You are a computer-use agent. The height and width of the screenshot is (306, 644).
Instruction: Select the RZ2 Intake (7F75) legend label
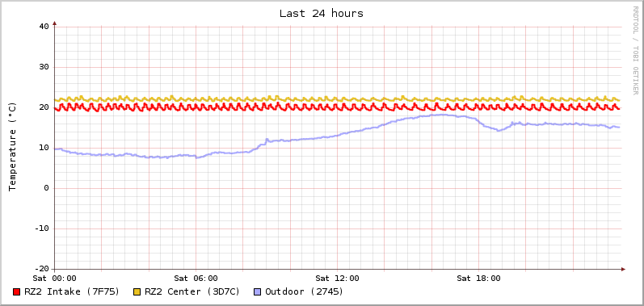pos(72,291)
